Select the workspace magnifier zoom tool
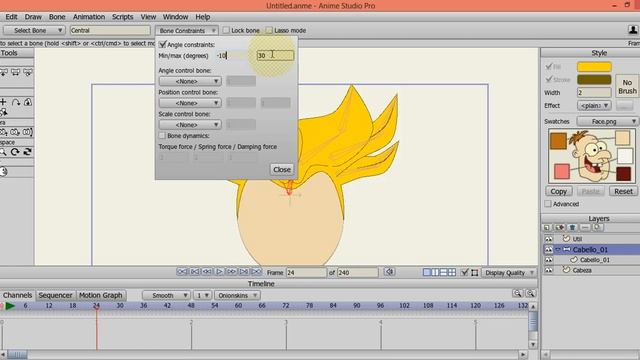 (3, 152)
